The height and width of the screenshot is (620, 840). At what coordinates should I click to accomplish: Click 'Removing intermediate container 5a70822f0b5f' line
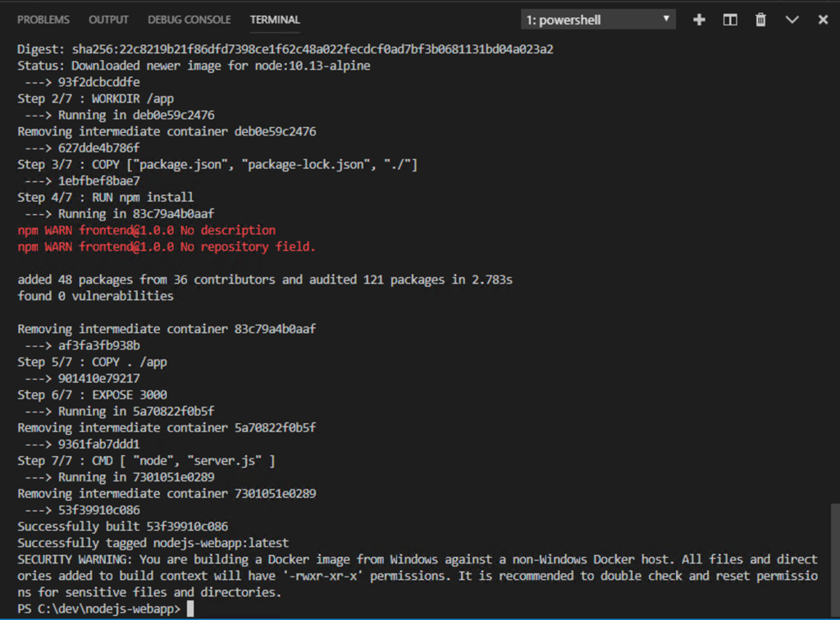tap(167, 428)
